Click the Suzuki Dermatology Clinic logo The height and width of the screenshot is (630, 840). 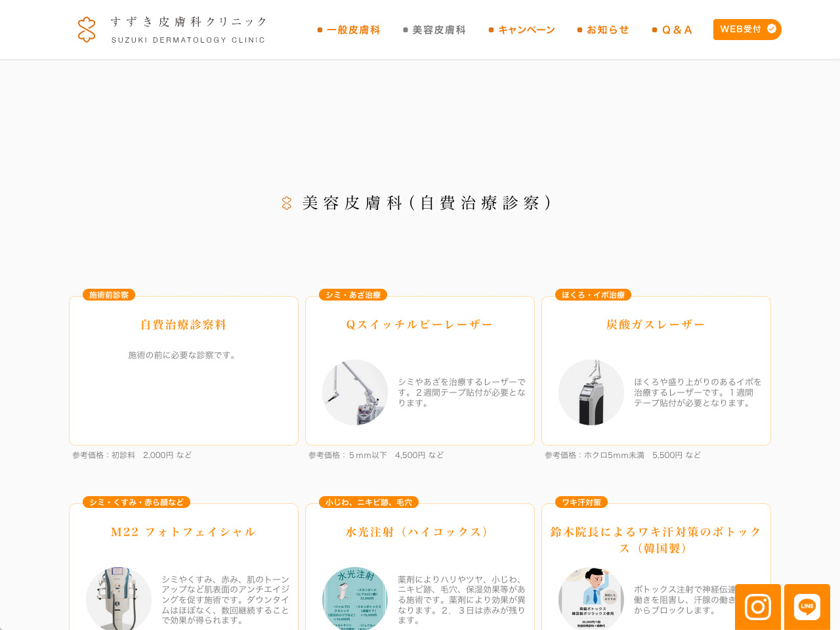[x=171, y=30]
